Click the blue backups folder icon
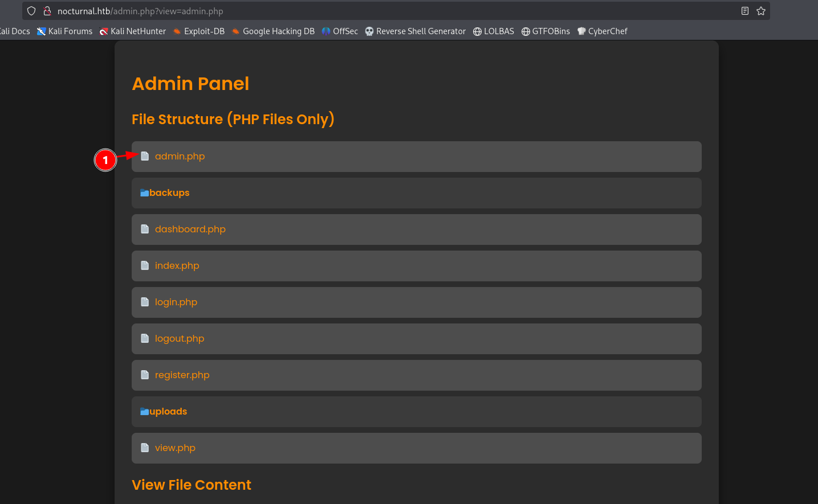Screen dimensions: 818x504 pyautogui.click(x=144, y=193)
